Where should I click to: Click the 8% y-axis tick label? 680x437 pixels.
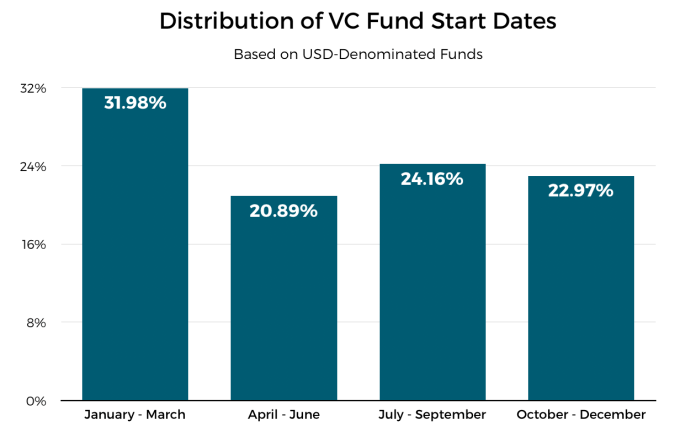[x=36, y=322]
